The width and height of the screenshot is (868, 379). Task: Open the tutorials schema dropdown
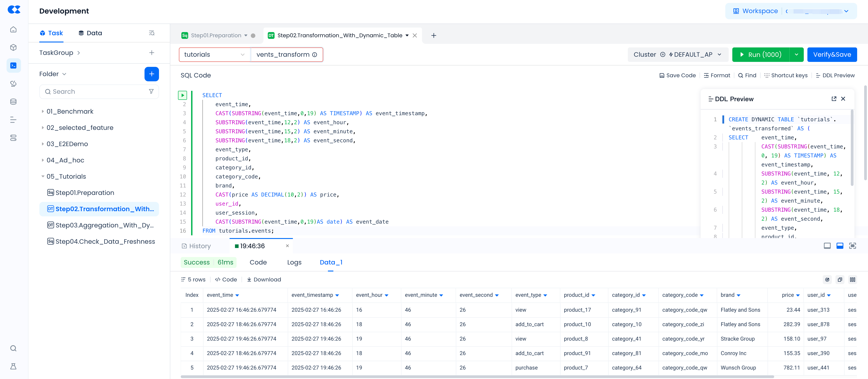click(214, 54)
